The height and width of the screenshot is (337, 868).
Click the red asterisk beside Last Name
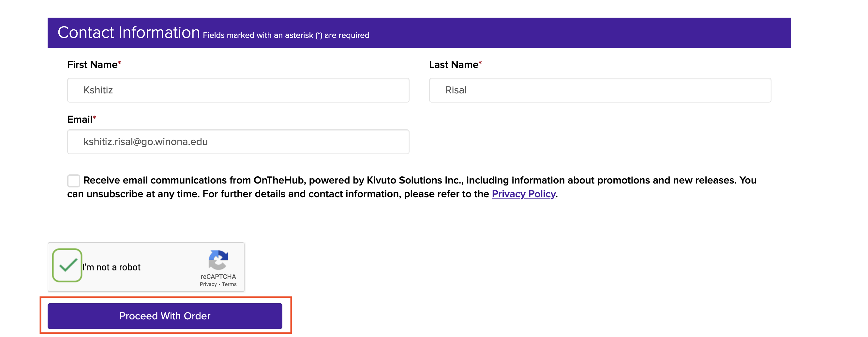pos(480,63)
